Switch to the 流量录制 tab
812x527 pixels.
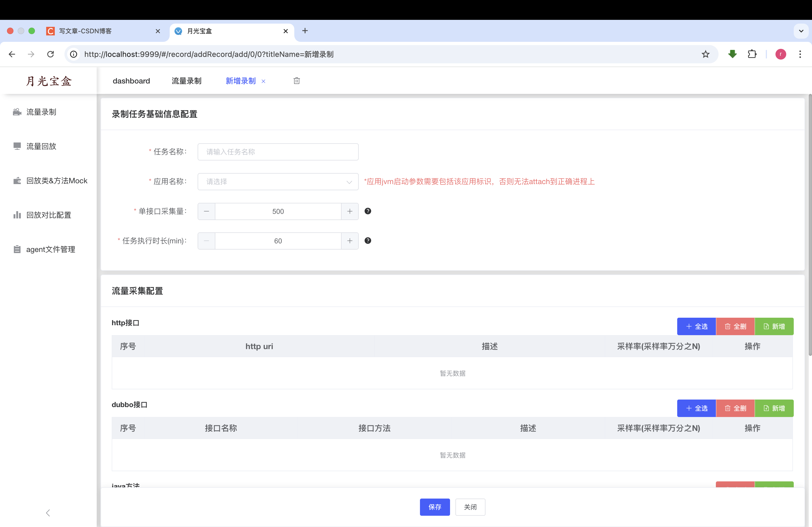tap(186, 81)
